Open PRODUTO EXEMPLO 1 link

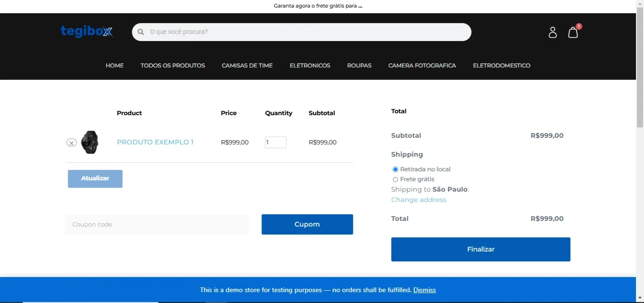point(155,142)
